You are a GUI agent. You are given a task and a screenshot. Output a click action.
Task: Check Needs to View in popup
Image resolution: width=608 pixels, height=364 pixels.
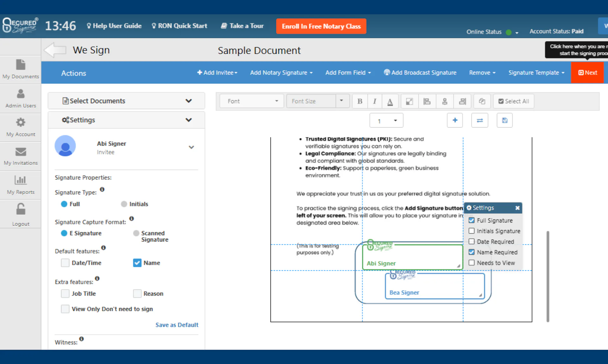click(472, 263)
